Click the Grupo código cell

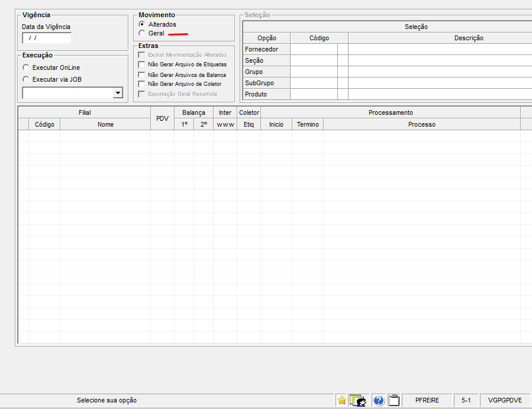tap(314, 72)
